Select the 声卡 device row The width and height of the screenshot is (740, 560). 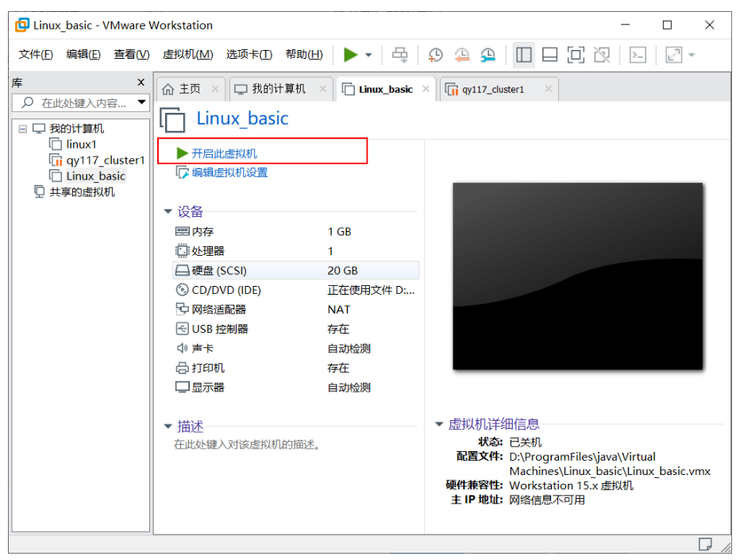point(296,349)
